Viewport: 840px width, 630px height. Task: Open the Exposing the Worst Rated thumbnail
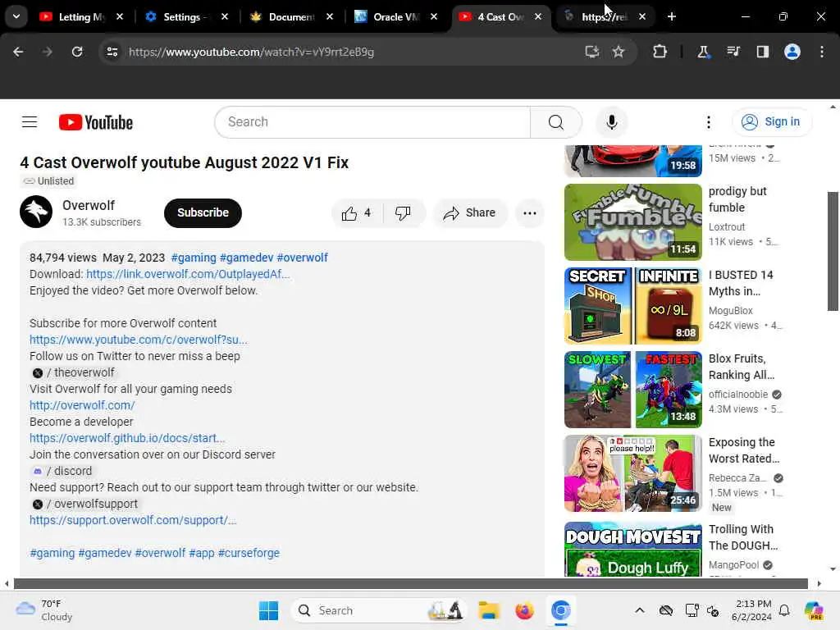coord(632,473)
